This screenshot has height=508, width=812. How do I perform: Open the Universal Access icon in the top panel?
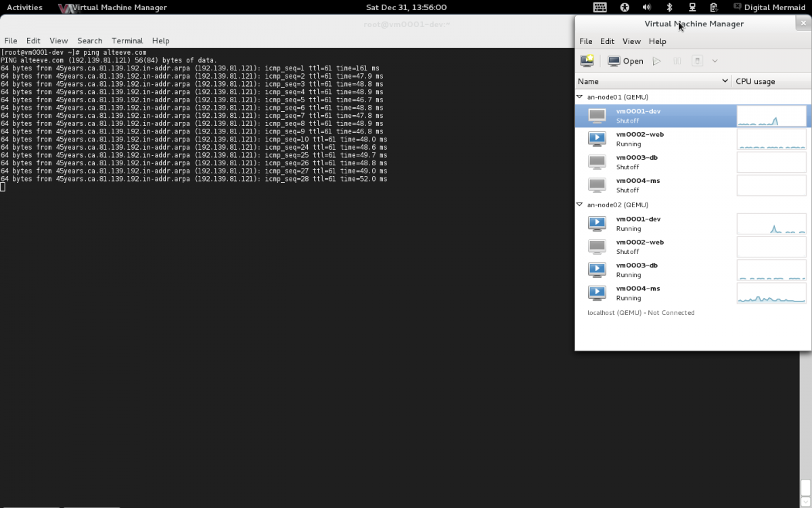tap(625, 7)
